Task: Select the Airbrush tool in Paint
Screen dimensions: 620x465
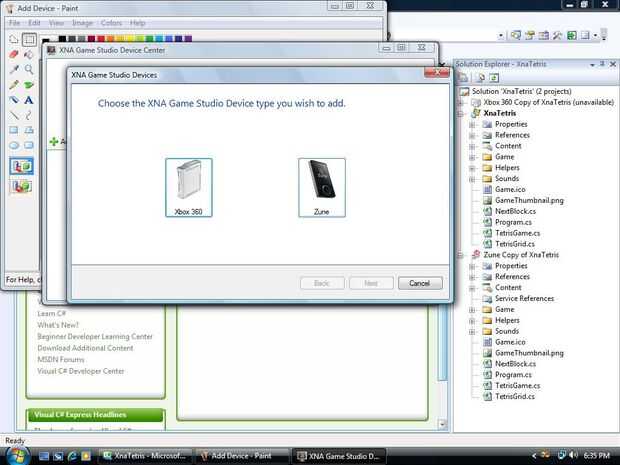Action: [x=14, y=100]
